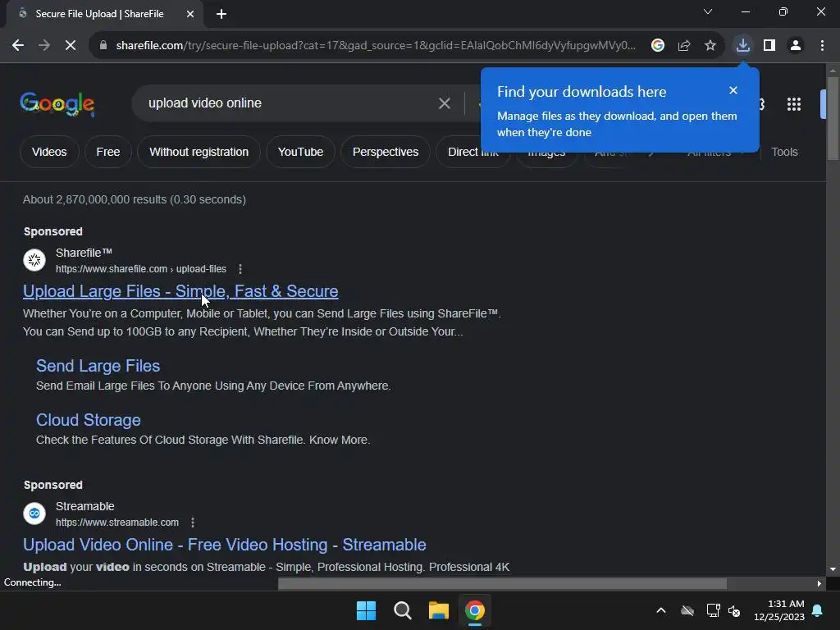Apply the Without registration filter
Viewport: 840px width, 630px height.
point(199,152)
